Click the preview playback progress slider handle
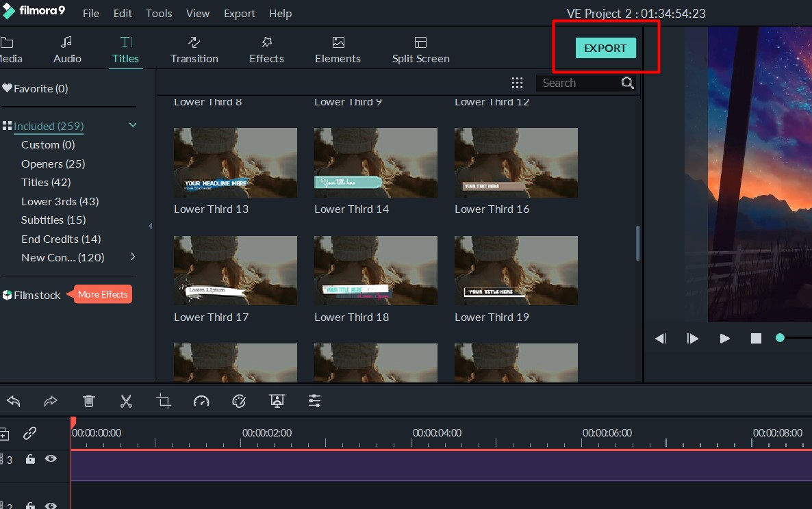812x509 pixels. [780, 338]
